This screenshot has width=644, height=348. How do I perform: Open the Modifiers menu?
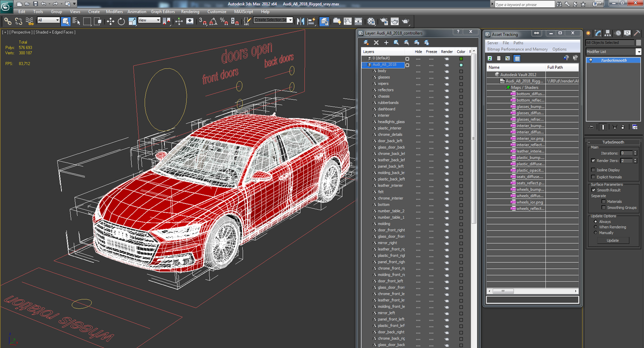114,12
